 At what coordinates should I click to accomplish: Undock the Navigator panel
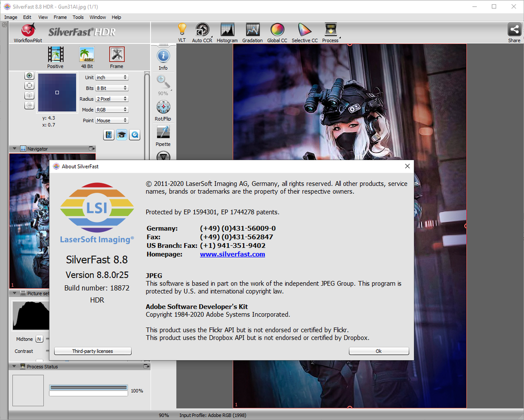91,149
